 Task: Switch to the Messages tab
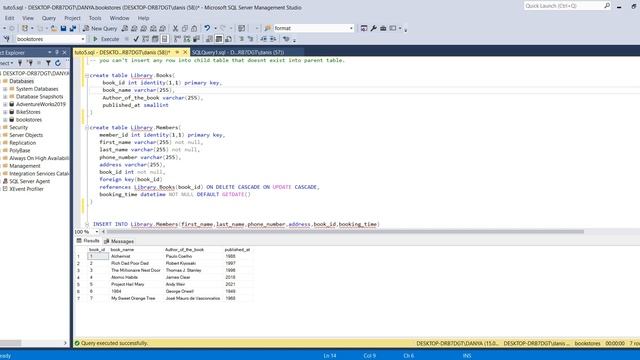(119, 241)
